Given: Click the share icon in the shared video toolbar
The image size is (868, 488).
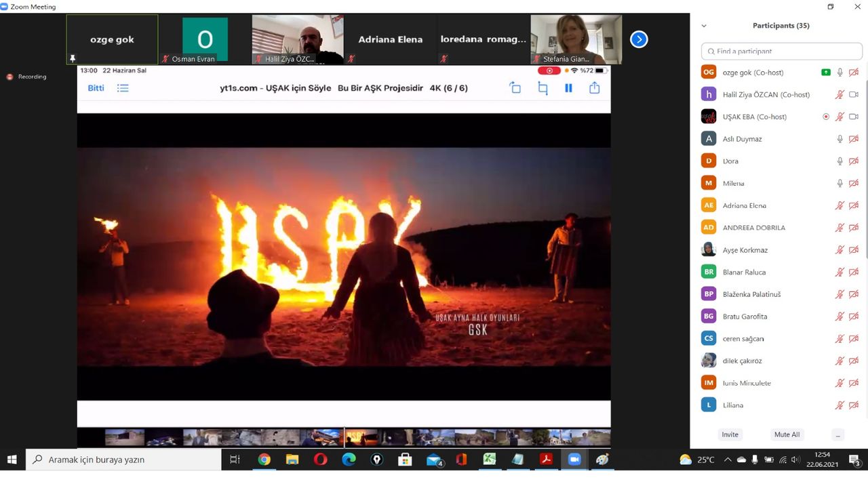Looking at the screenshot, I should point(595,87).
